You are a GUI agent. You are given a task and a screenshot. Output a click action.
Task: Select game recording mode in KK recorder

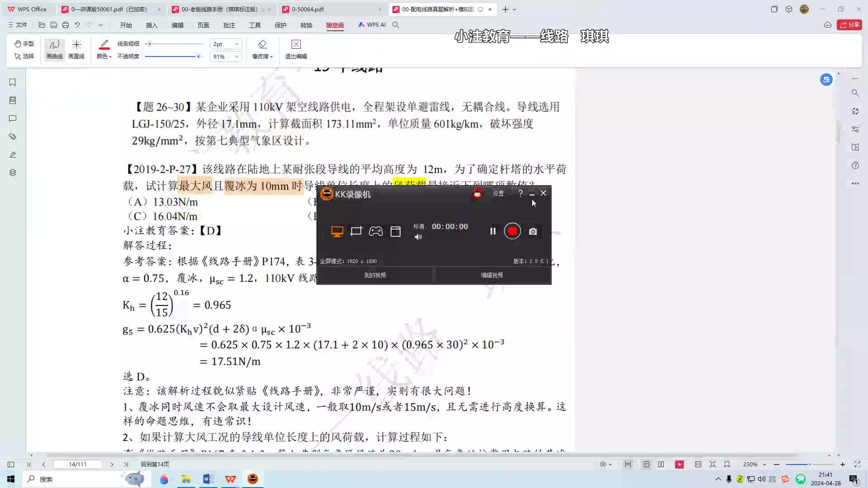[x=376, y=231]
